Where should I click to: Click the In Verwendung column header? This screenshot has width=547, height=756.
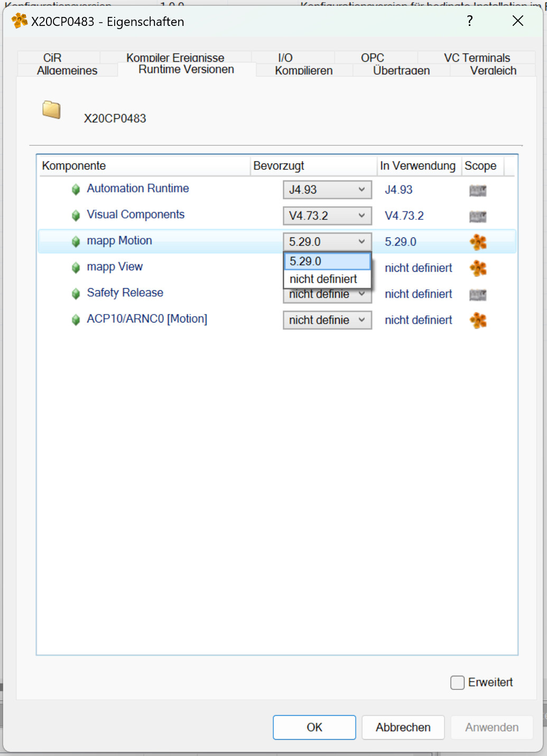coord(419,166)
